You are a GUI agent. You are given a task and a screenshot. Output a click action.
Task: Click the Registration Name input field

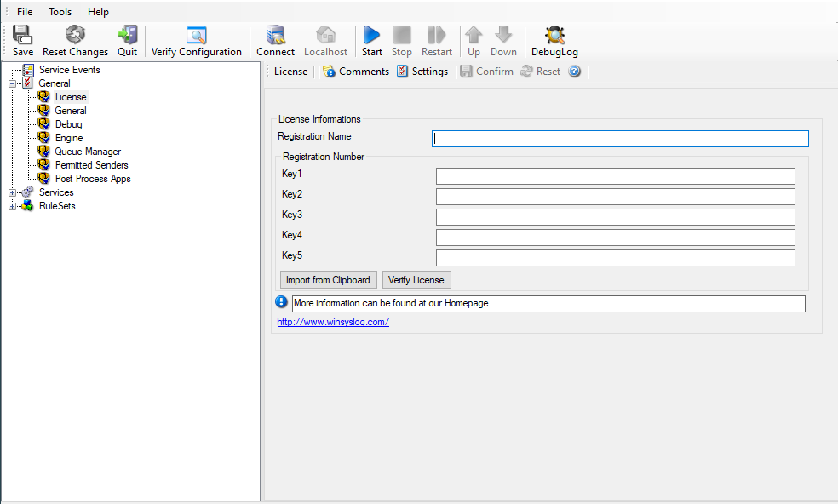coord(619,139)
